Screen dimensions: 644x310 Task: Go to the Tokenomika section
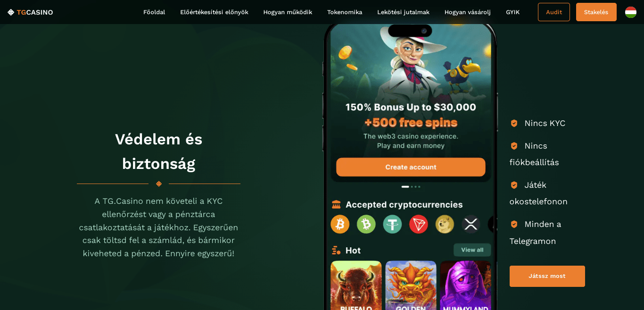pyautogui.click(x=345, y=12)
